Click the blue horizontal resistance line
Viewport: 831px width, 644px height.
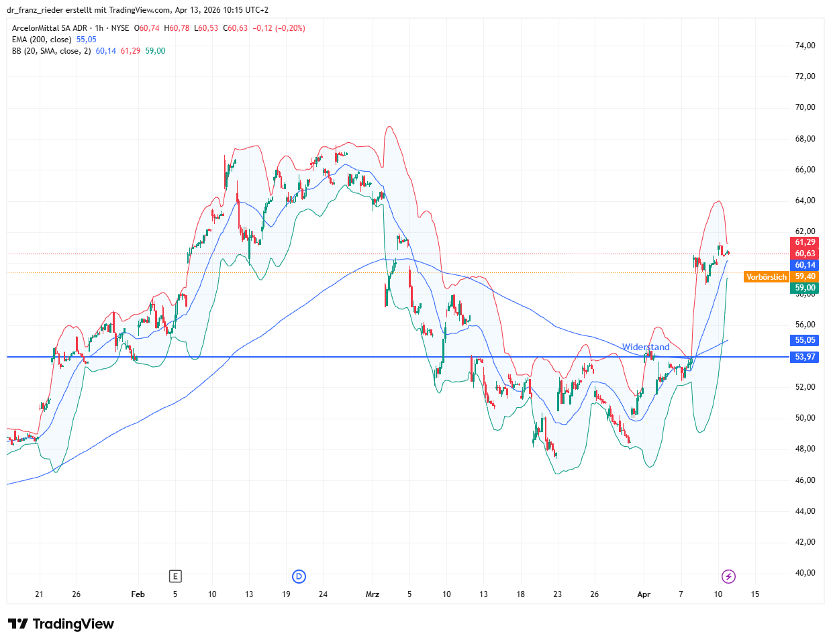[396, 357]
